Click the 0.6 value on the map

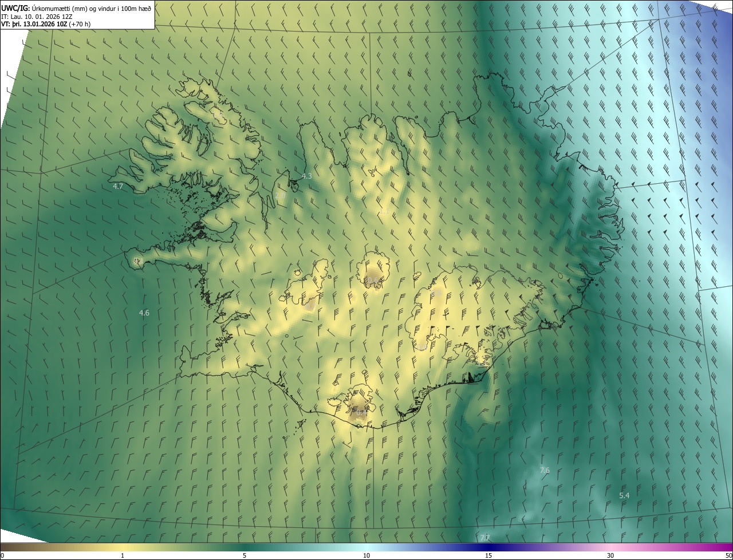tap(373, 281)
